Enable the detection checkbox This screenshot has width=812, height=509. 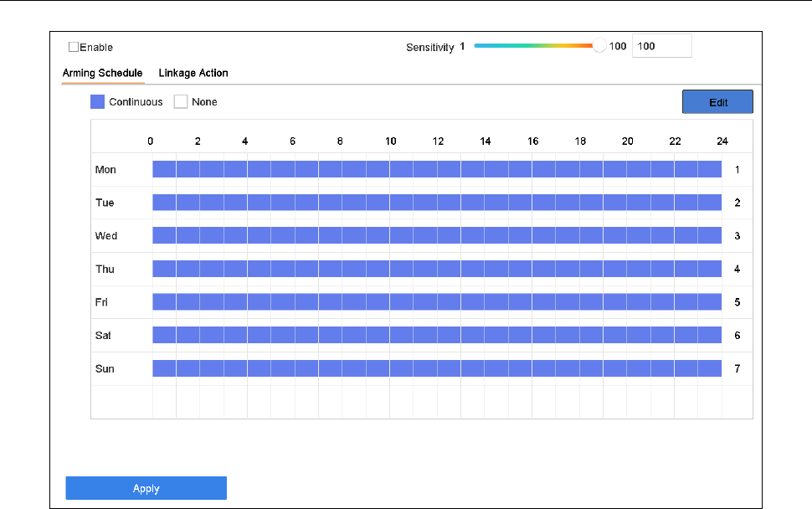click(x=74, y=48)
